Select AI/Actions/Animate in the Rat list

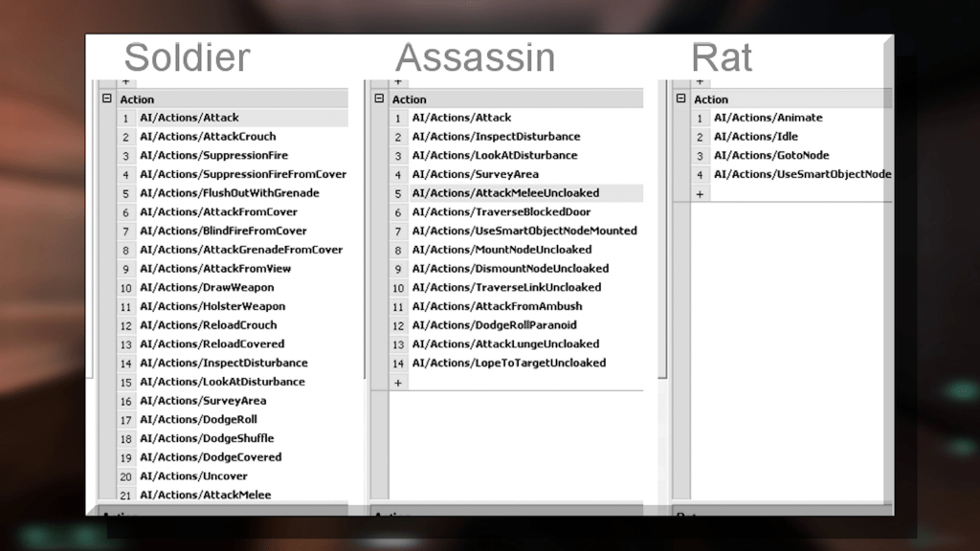(768, 118)
